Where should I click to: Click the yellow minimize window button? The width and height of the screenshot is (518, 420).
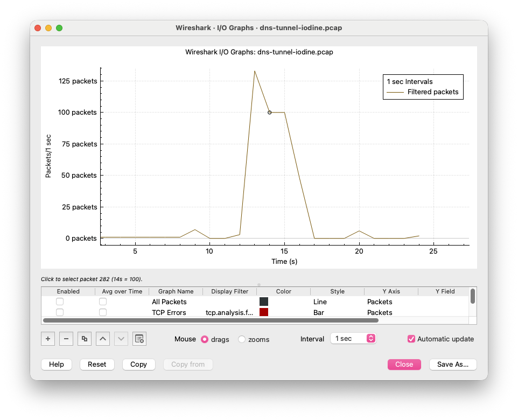[x=48, y=28]
